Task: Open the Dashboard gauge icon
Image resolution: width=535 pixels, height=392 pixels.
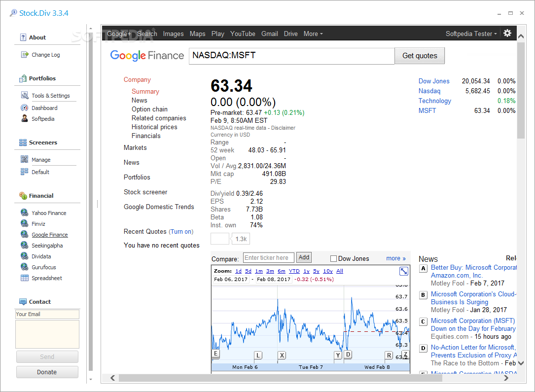Action: pyautogui.click(x=25, y=108)
